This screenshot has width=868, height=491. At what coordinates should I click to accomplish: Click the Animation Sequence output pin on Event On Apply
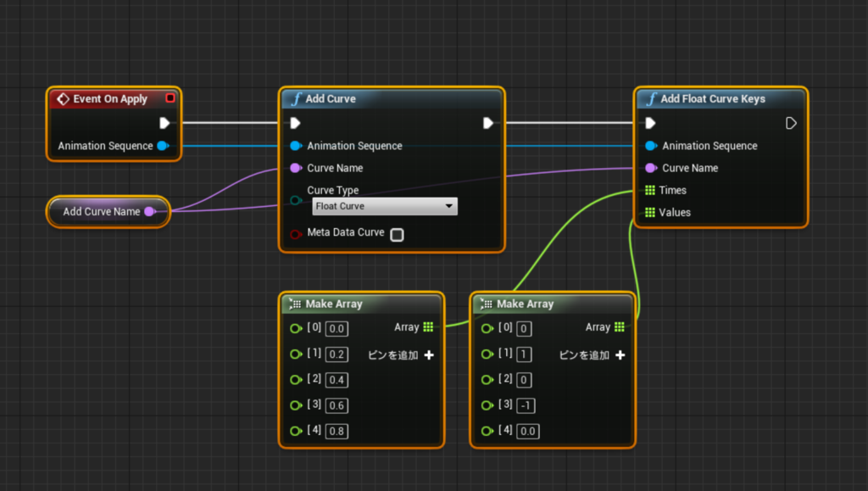click(x=163, y=146)
